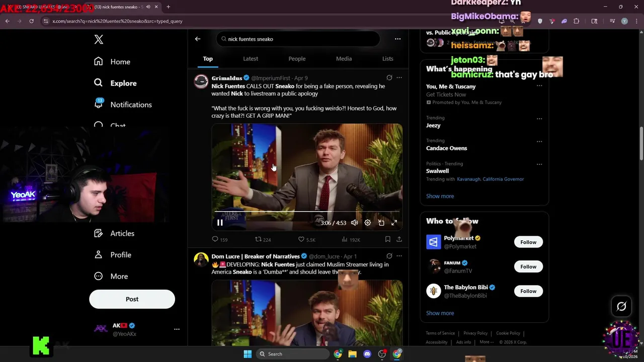
Task: Open Discord from taskbar
Action: (x=367, y=354)
